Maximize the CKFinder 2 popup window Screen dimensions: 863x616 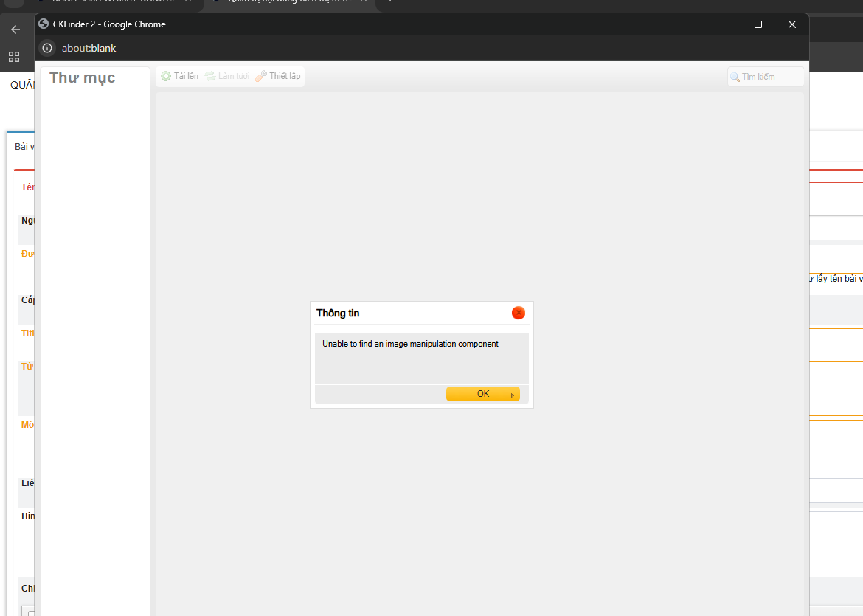[758, 24]
